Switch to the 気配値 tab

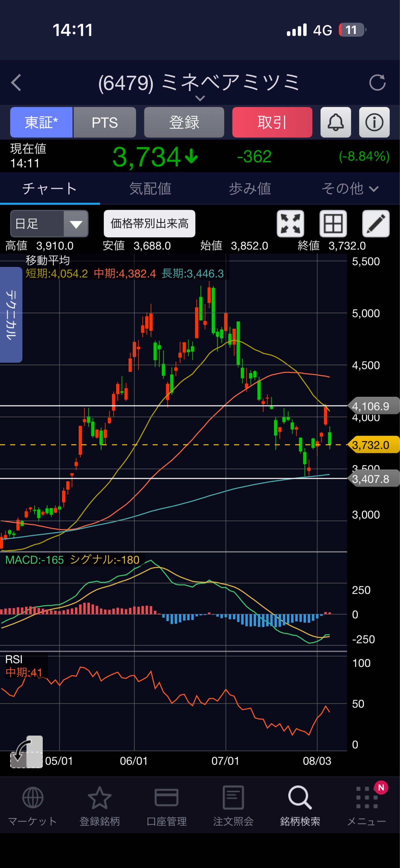(150, 188)
